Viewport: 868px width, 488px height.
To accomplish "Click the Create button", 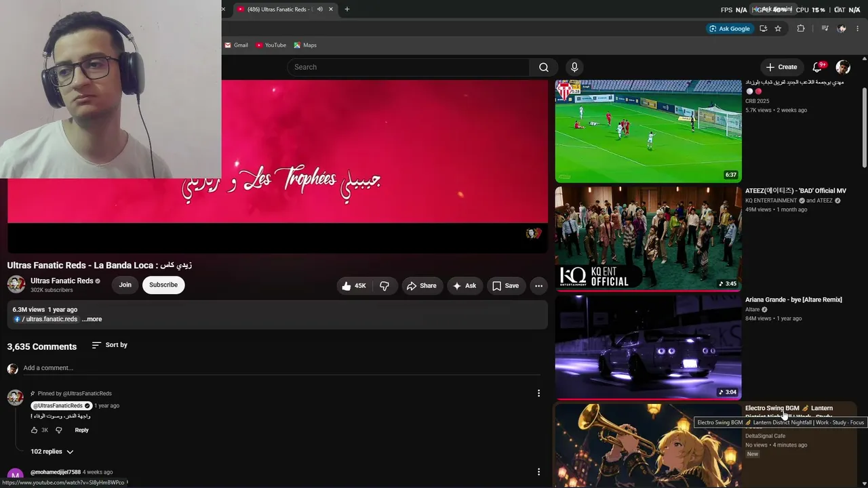I will pyautogui.click(x=781, y=67).
